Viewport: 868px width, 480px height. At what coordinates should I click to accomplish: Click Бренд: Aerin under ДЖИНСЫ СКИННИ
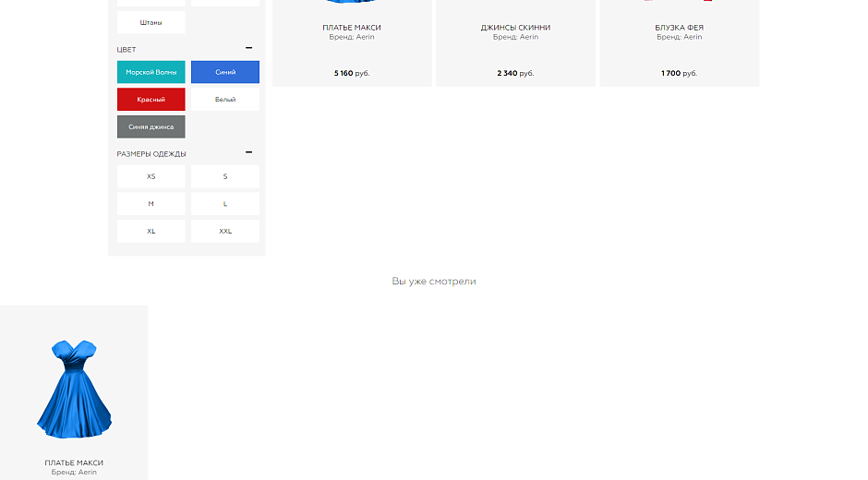515,37
